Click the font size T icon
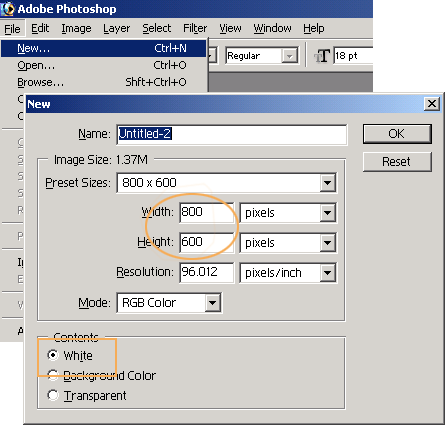Image resolution: width=445 pixels, height=426 pixels. tap(322, 56)
